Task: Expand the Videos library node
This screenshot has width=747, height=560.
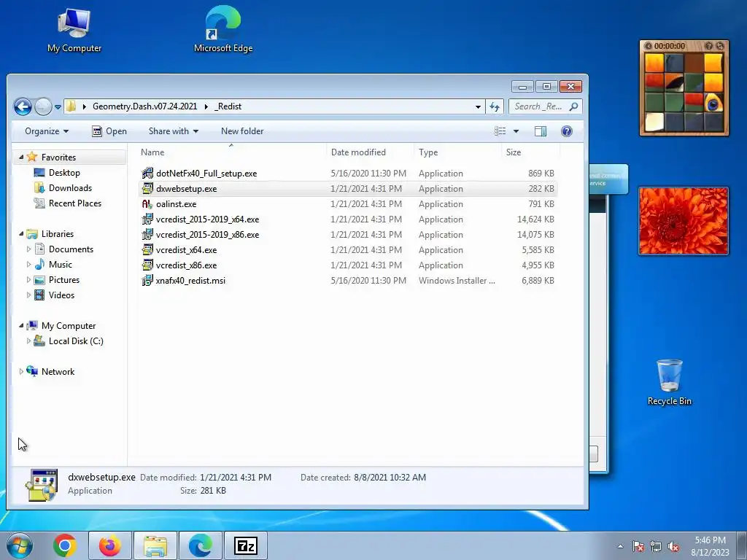Action: click(x=28, y=295)
